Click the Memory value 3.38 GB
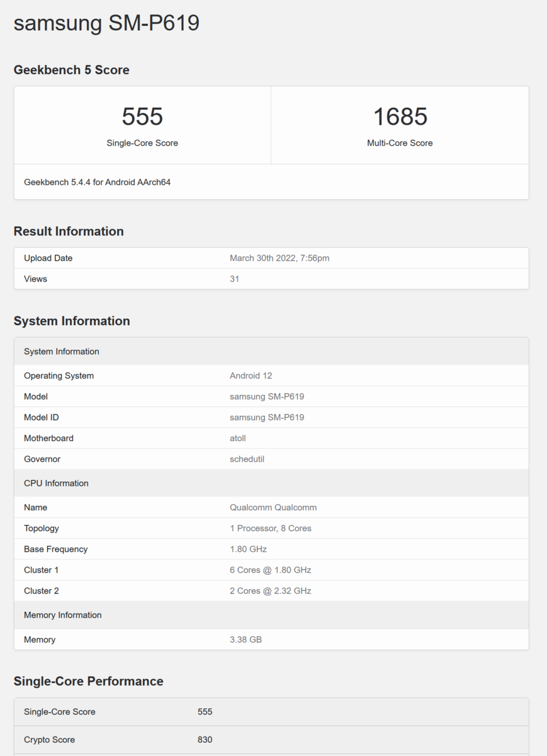Viewport: 547px width, 756px height. coord(245,639)
